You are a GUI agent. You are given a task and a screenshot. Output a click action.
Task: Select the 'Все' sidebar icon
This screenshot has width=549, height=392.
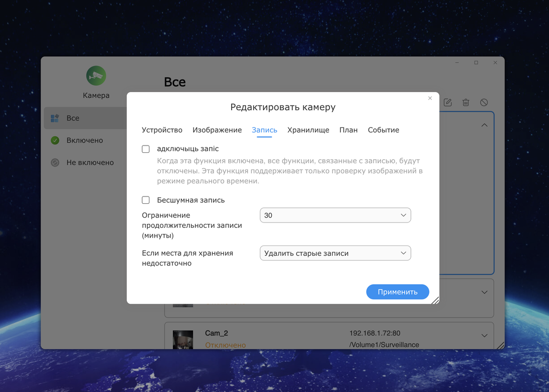point(55,118)
